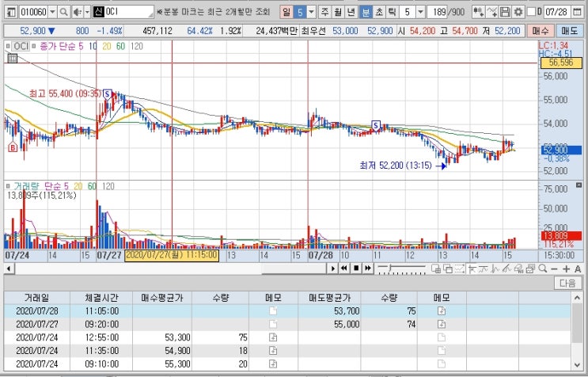This screenshot has height=377, width=588.
Task: Click the 'A' text tool icon
Action: coord(578,268)
